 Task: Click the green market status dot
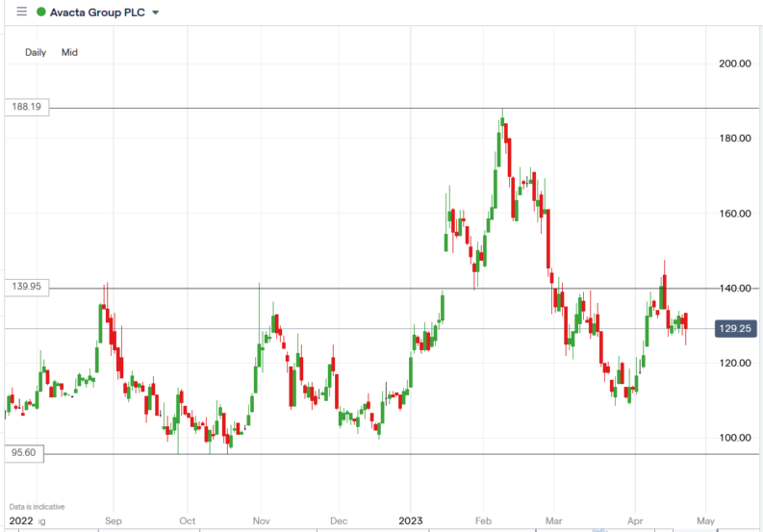point(40,13)
